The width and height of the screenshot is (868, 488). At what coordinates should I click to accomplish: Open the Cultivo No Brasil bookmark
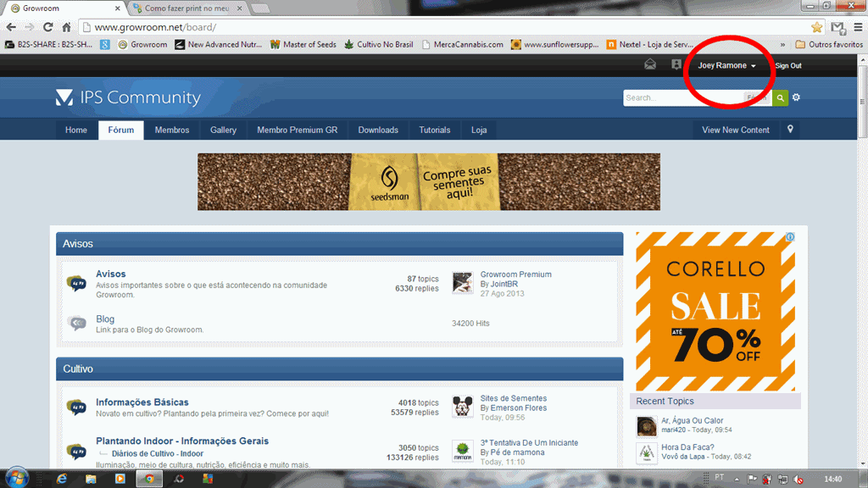[x=379, y=44]
